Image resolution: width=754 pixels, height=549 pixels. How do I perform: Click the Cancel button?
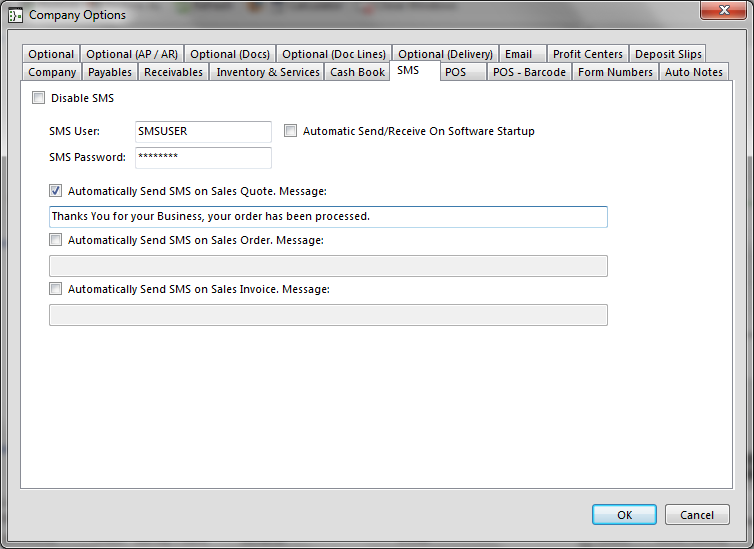696,515
